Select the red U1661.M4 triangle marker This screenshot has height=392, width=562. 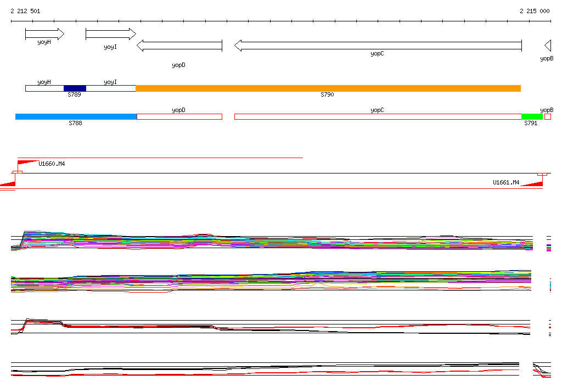click(x=532, y=183)
